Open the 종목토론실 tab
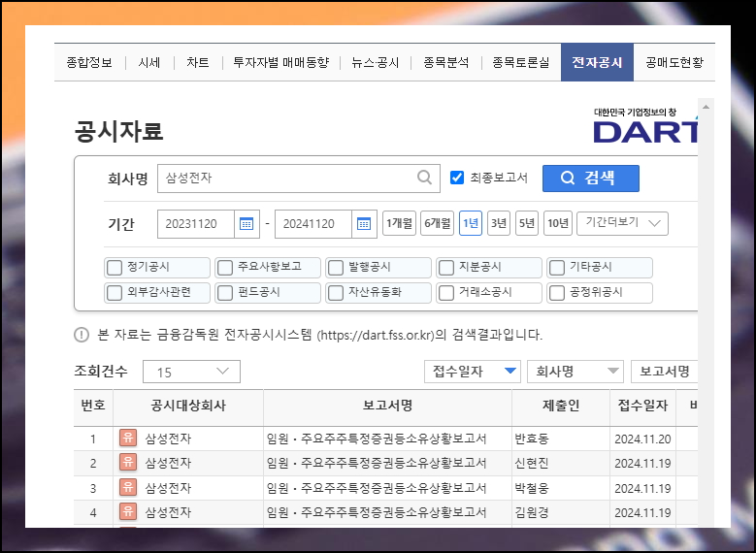This screenshot has width=756, height=553. click(x=521, y=63)
